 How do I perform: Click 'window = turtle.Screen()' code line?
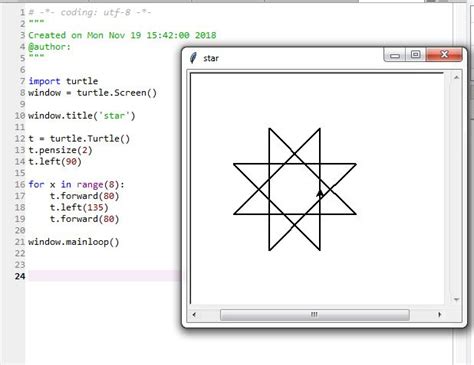point(92,93)
